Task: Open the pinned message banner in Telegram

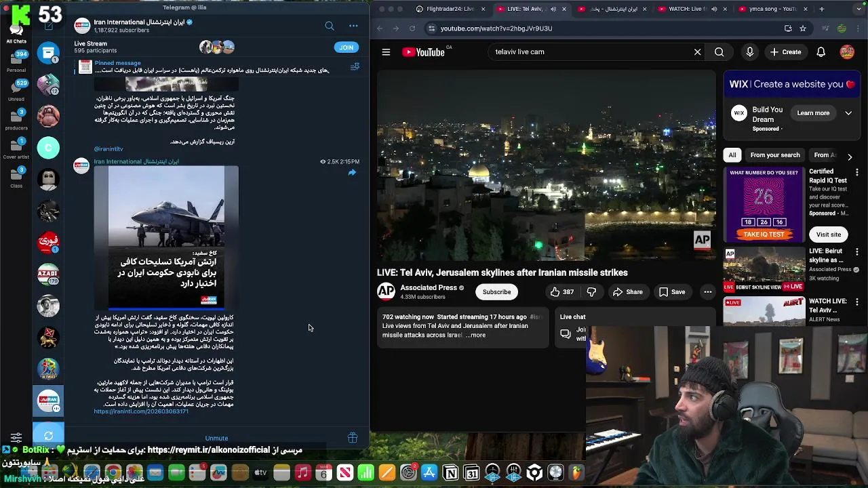Action: [x=212, y=66]
